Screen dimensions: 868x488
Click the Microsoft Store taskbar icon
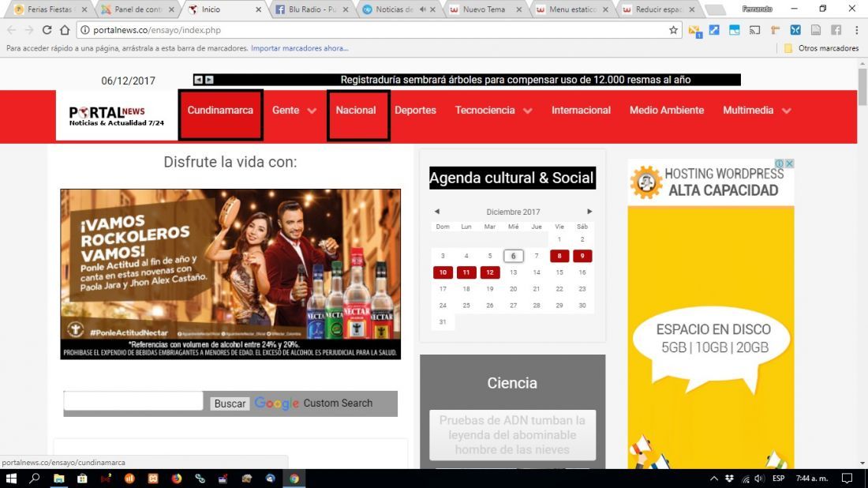pyautogui.click(x=82, y=478)
